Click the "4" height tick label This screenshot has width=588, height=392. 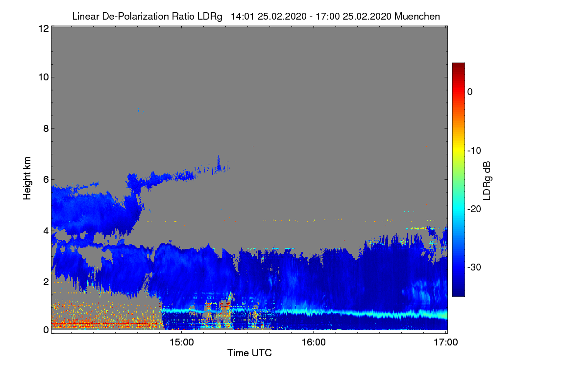tap(45, 230)
